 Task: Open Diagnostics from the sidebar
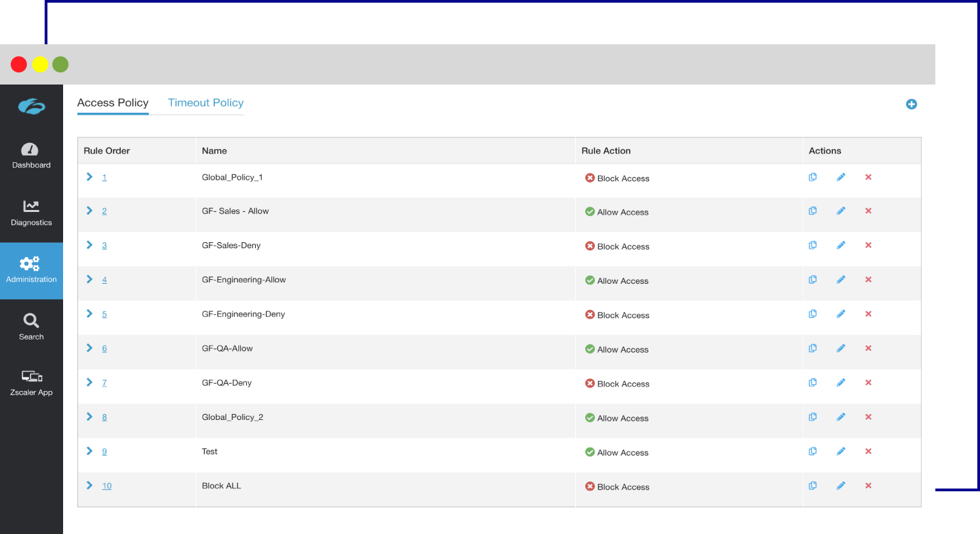[x=31, y=212]
